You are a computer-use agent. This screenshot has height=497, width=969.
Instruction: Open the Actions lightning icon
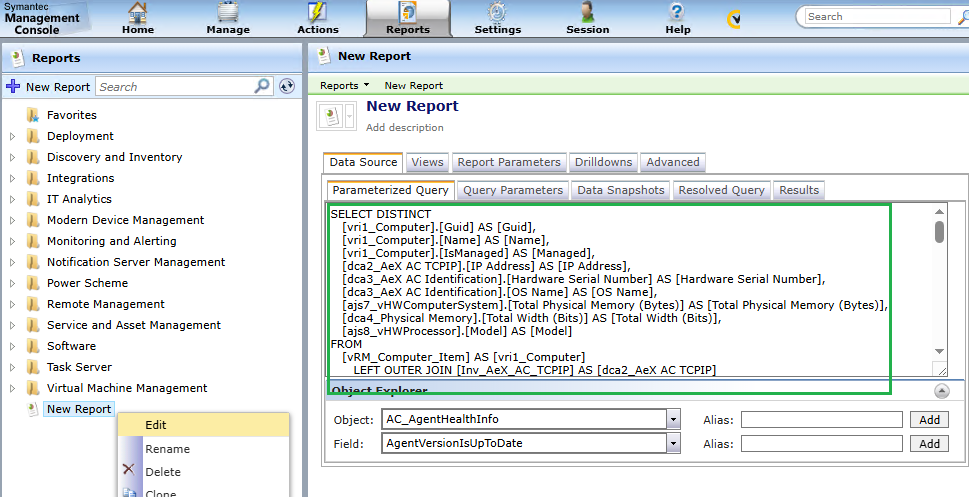318,12
